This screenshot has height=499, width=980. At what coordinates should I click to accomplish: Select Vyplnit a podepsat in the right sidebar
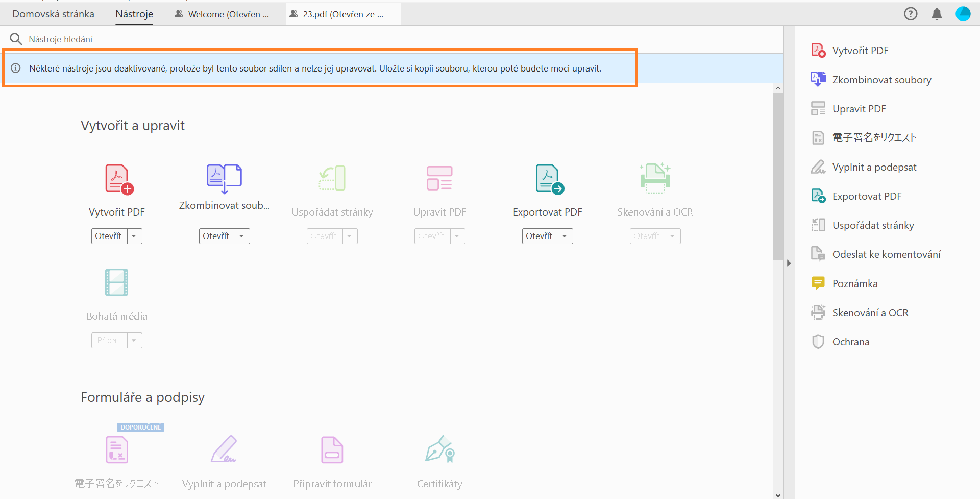click(864, 167)
